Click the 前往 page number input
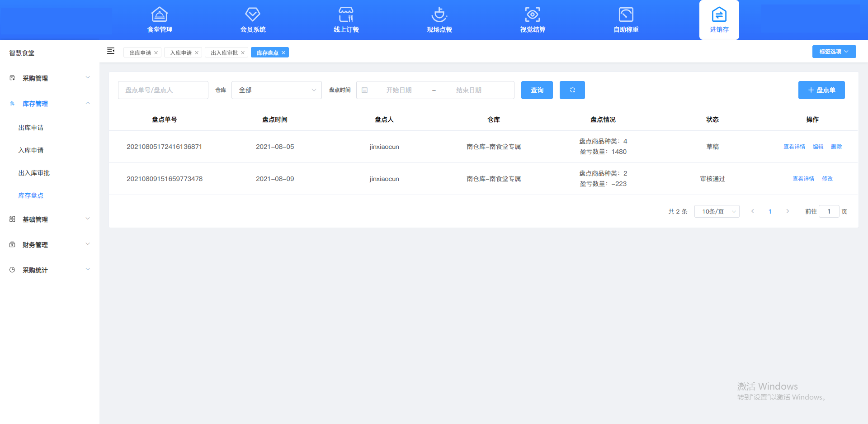This screenshot has width=868, height=424. 829,211
